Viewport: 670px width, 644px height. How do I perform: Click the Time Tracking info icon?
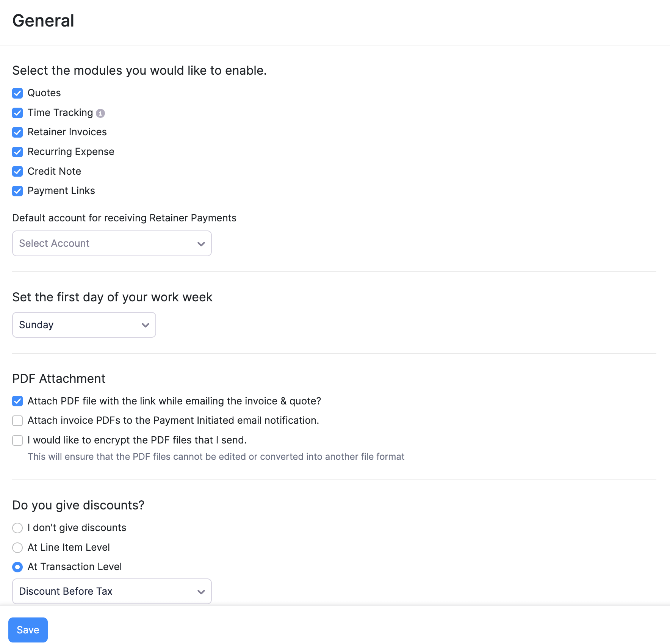pos(100,113)
